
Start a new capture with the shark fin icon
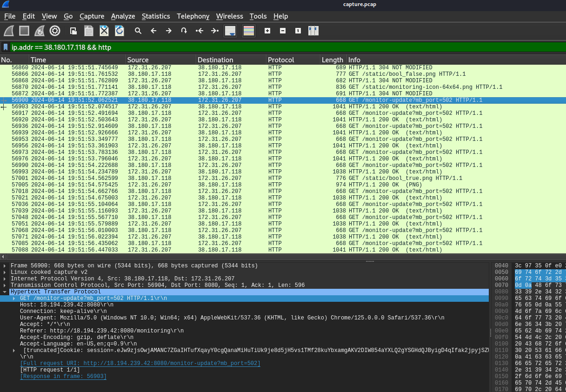point(8,31)
